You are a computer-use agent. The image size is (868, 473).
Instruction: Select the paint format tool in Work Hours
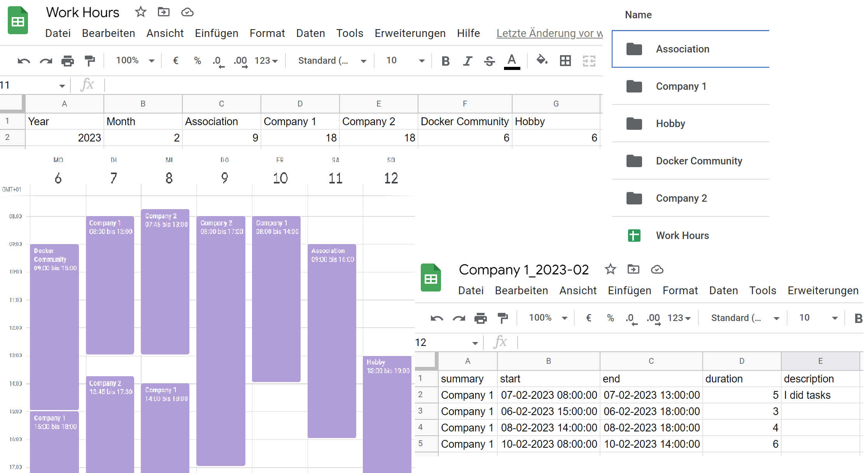click(90, 61)
